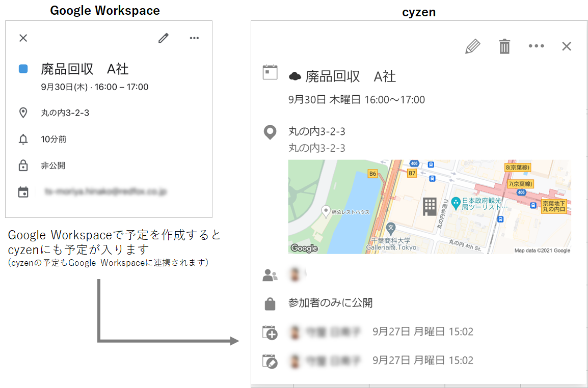Viewport: 588px width, 388px height.
Task: Click 京葉地下丸の内口 label on map
Action: click(x=553, y=206)
